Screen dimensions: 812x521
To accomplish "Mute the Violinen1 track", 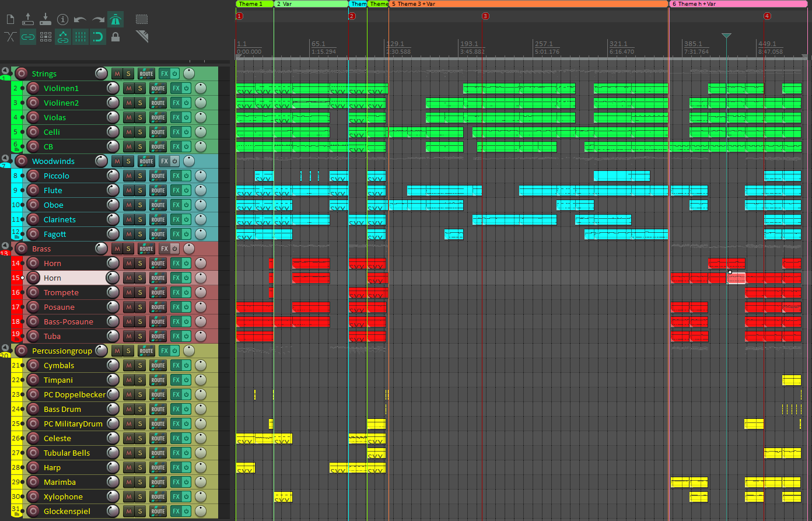I will (x=128, y=89).
